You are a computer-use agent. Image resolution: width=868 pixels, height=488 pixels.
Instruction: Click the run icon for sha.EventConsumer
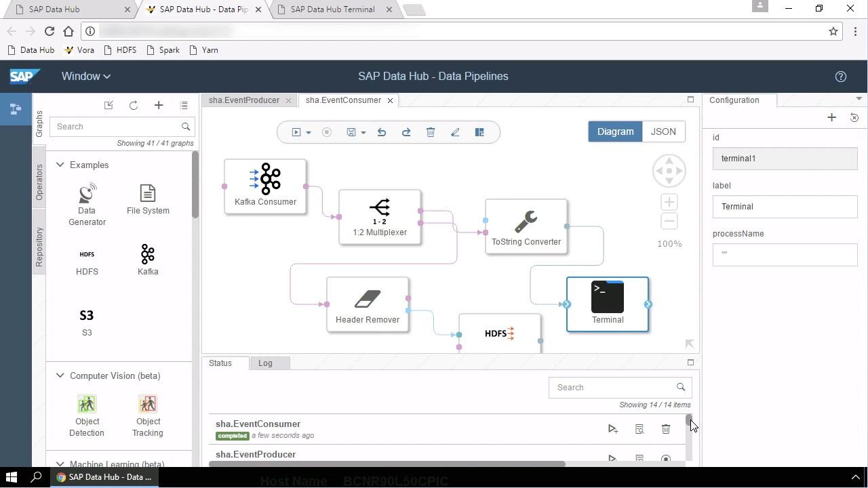[x=613, y=429]
